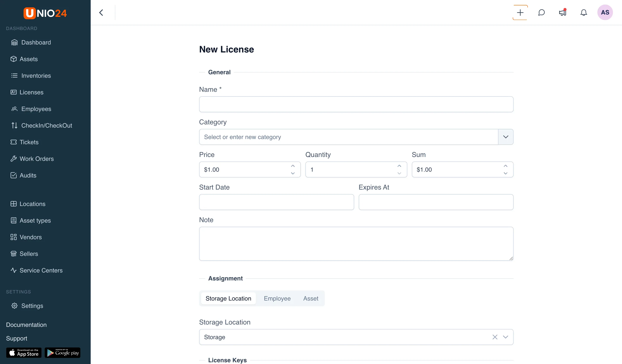Open the Dashboard icon in sidebar
This screenshot has width=622, height=364.
point(14,43)
